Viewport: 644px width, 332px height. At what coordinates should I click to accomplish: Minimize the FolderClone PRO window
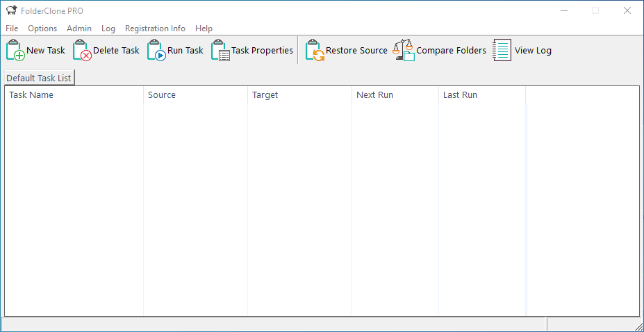tap(563, 10)
